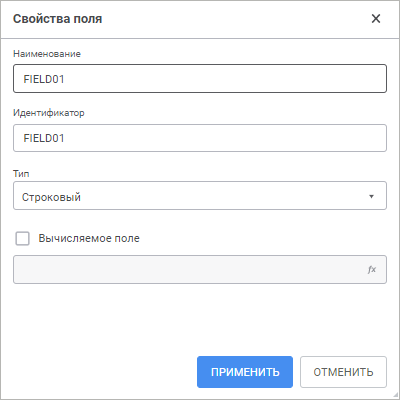The height and width of the screenshot is (400, 400).
Task: Enable the Вычисляемое поле checkbox
Action: (x=22, y=238)
